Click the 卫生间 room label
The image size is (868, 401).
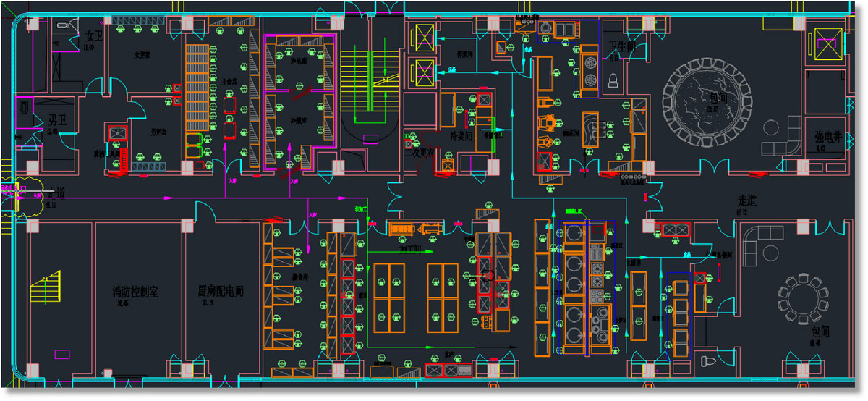621,46
